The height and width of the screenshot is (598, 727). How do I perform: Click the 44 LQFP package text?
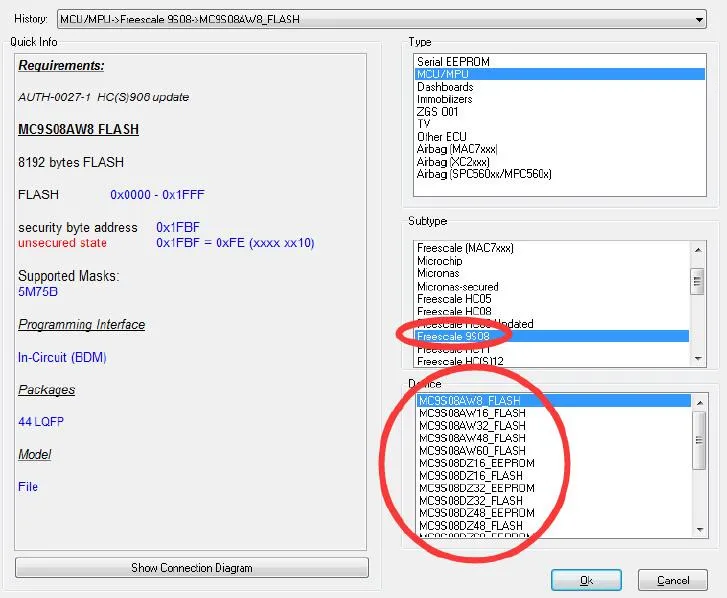[x=41, y=422]
